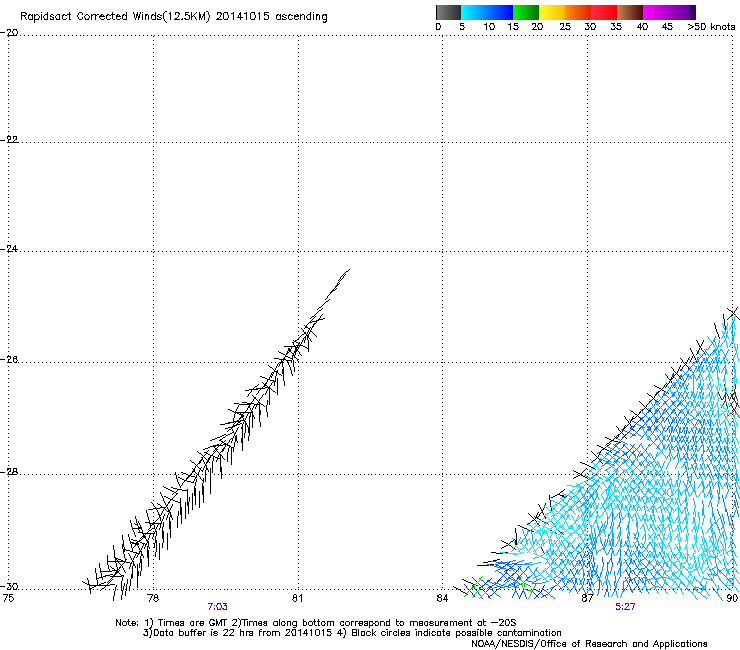The height and width of the screenshot is (650, 740).
Task: Click the orange 25-30 knots legend band
Action: 578,12
